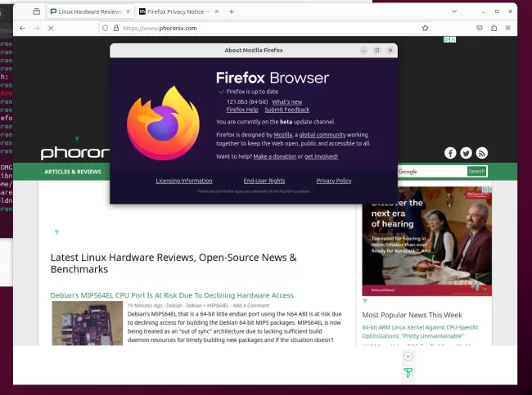Close the Linux Hardware Reviews tab

128,11
